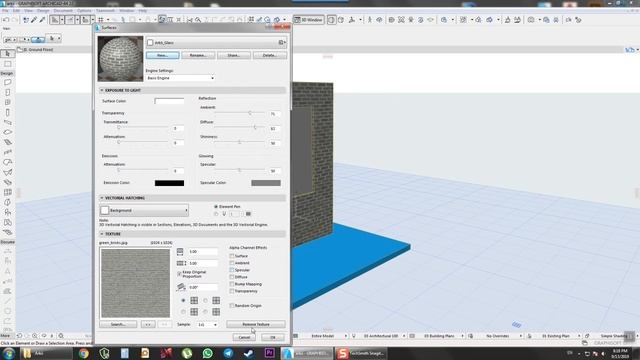640x360 pixels.
Task: Cancel the Surfaces dialog
Action: point(244,337)
